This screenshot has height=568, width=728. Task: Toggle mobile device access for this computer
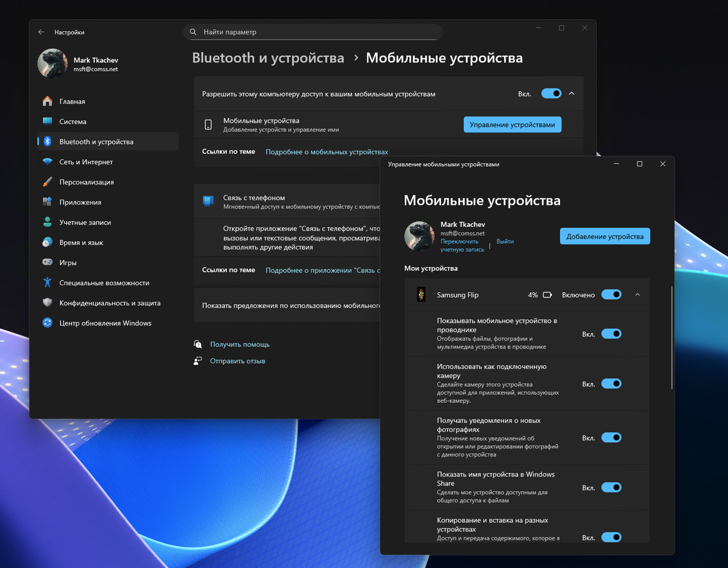[x=551, y=94]
